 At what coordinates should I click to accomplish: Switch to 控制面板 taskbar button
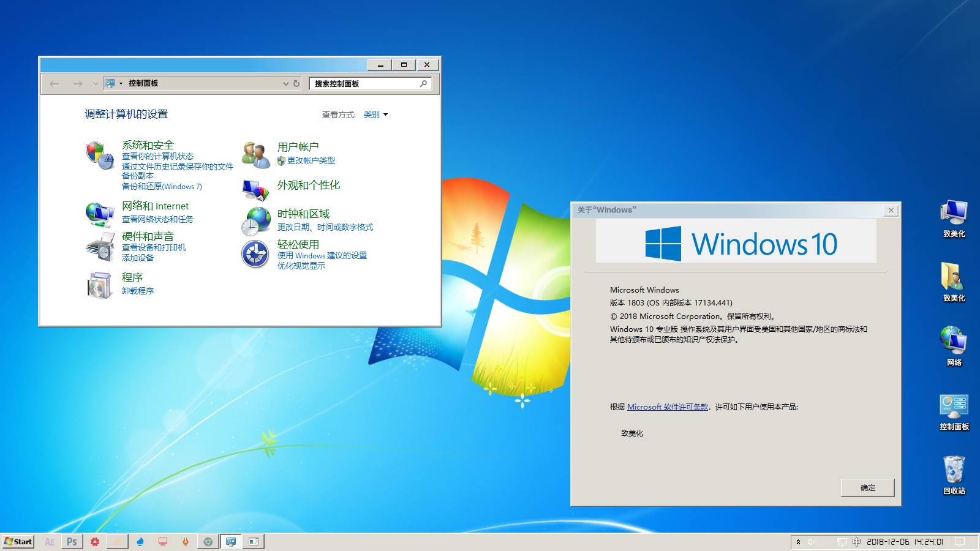tap(231, 542)
